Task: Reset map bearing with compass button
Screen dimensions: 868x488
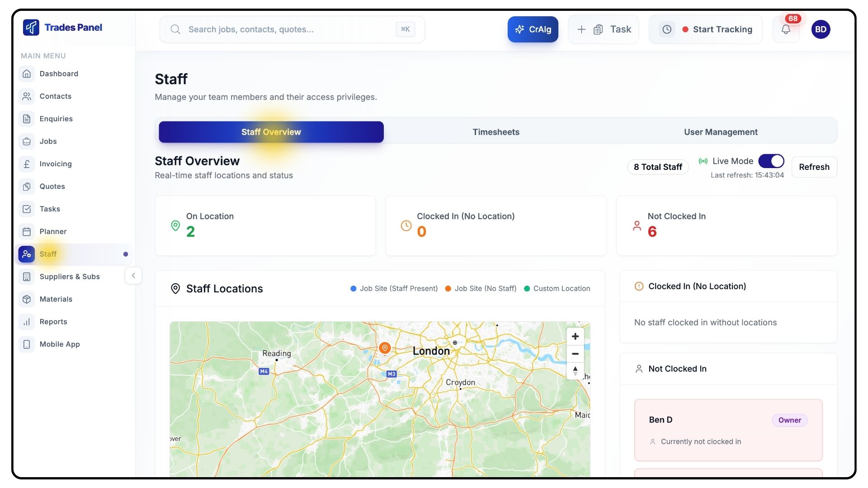Action: (575, 371)
